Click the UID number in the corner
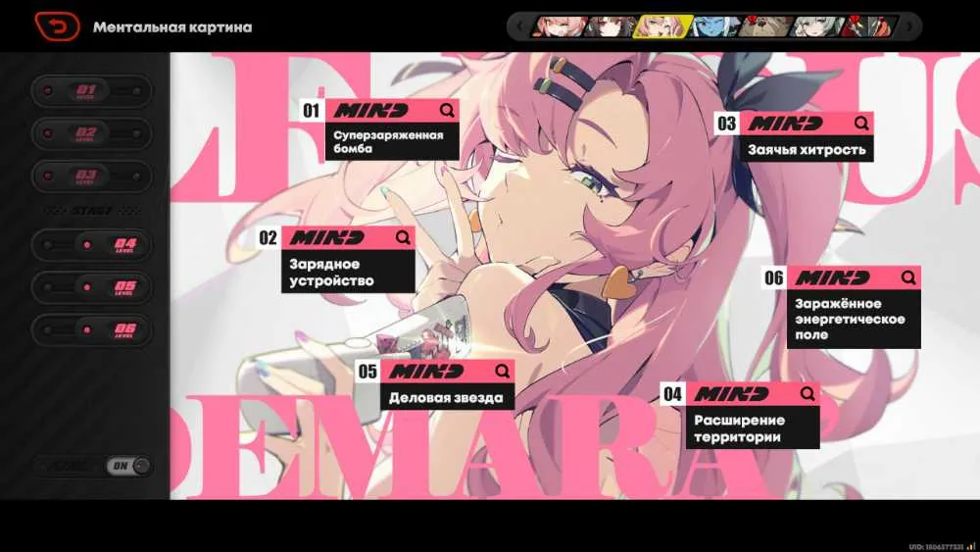This screenshot has width=980, height=552. pyautogui.click(x=936, y=547)
